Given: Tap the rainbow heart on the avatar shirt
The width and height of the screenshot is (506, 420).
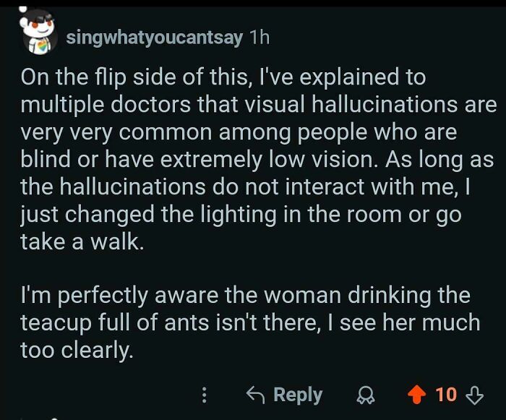Looking at the screenshot, I should (42, 46).
